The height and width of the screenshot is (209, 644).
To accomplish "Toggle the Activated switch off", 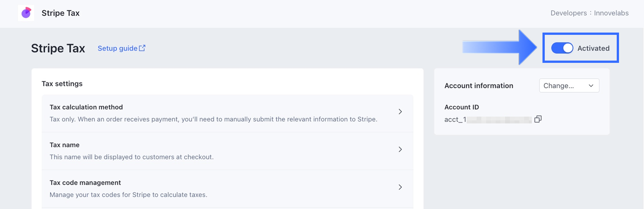I will click(x=562, y=48).
